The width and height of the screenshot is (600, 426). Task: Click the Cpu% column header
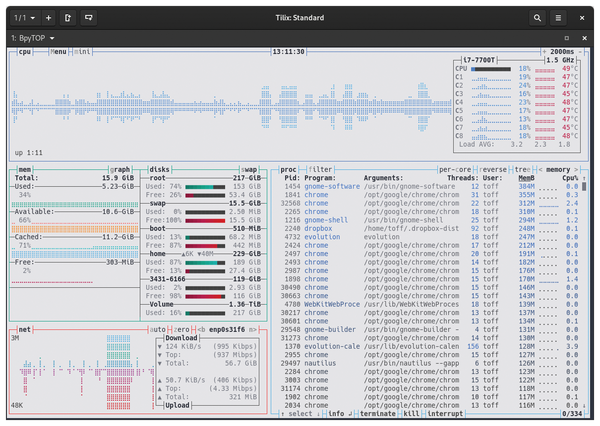pyautogui.click(x=570, y=178)
